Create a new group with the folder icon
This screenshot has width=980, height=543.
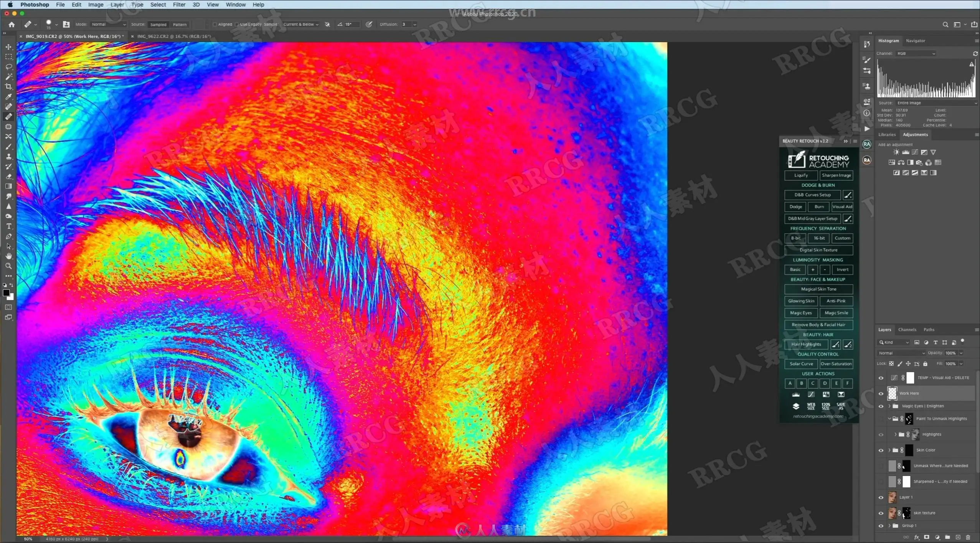(x=947, y=537)
